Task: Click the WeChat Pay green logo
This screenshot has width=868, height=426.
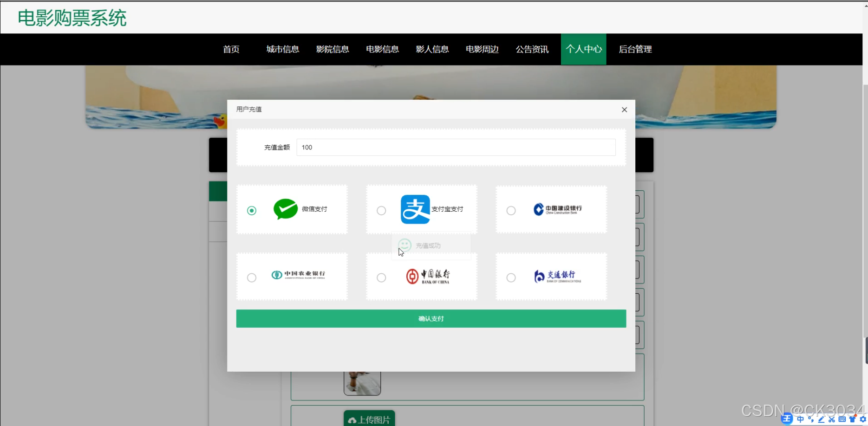Action: click(286, 209)
